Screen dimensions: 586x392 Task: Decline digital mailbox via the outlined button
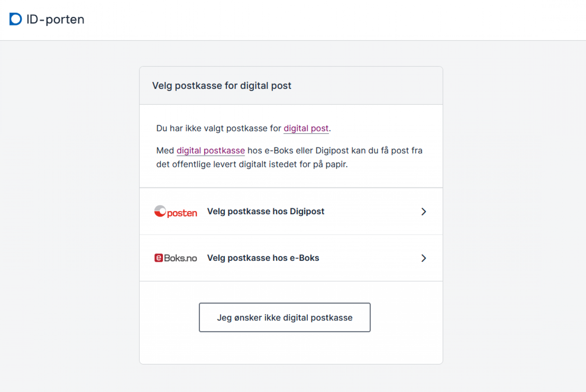tap(284, 318)
